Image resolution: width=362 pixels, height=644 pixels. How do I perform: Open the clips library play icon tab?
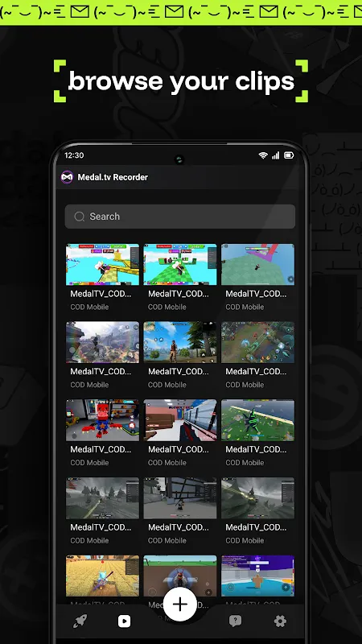click(124, 621)
